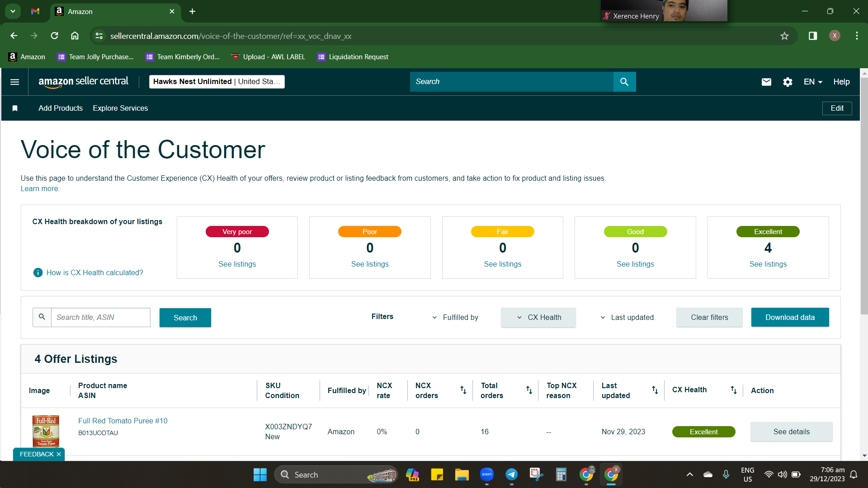This screenshot has width=868, height=488.
Task: See listings under Very poor
Action: (237, 264)
